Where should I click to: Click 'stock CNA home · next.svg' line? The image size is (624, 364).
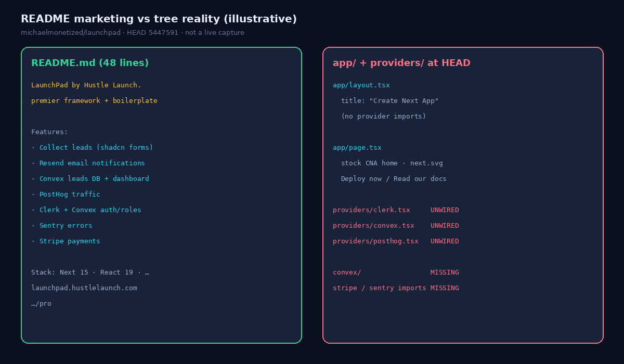click(392, 163)
